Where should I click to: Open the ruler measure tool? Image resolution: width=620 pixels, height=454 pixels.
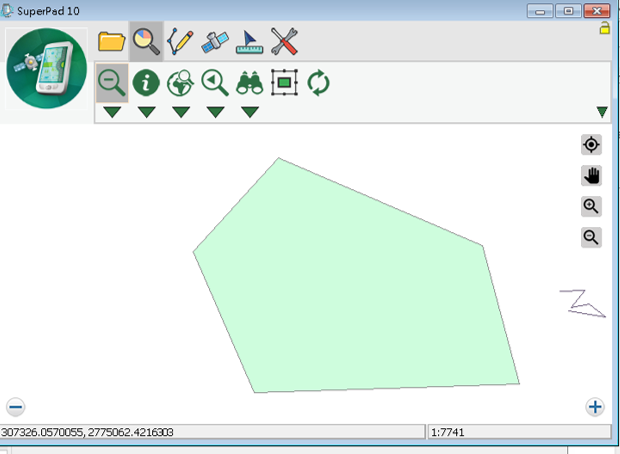pyautogui.click(x=249, y=42)
